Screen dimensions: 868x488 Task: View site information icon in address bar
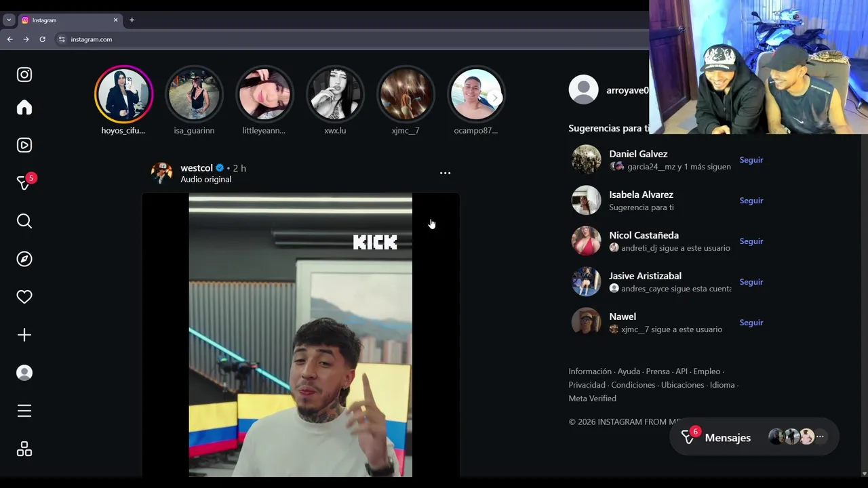click(62, 39)
